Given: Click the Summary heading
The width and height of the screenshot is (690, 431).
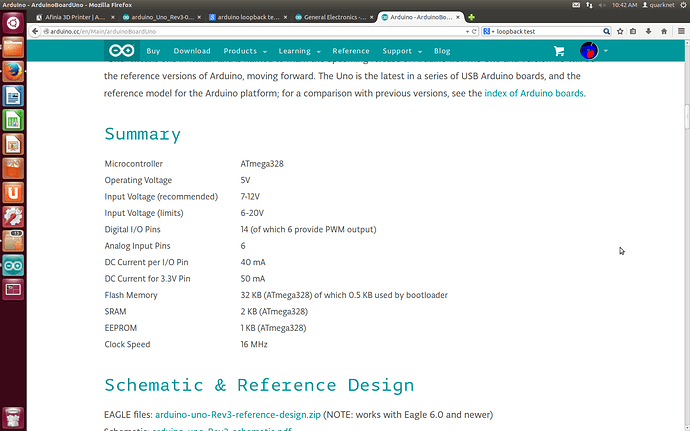Looking at the screenshot, I should [143, 134].
